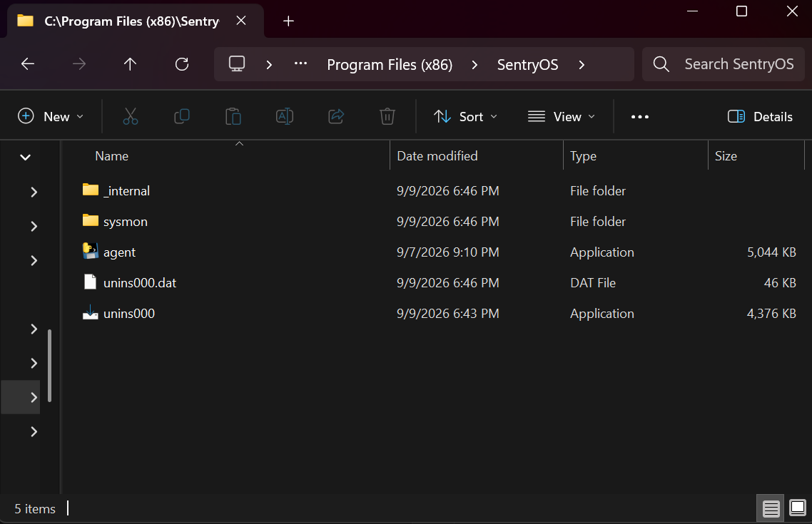
Task: Click the 5,044 KB size value
Action: (x=771, y=252)
